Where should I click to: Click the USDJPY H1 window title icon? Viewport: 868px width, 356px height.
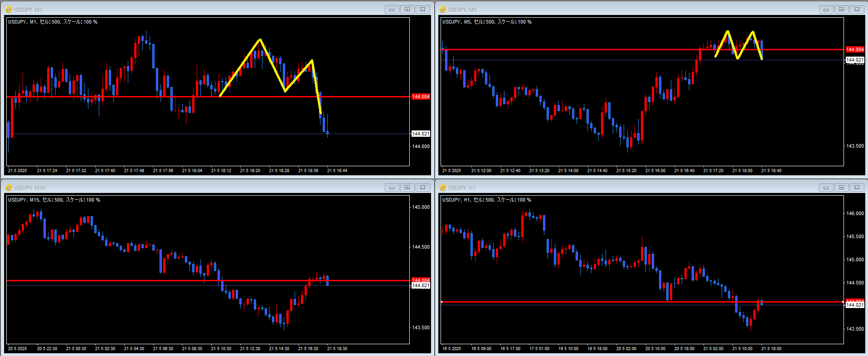443,188
